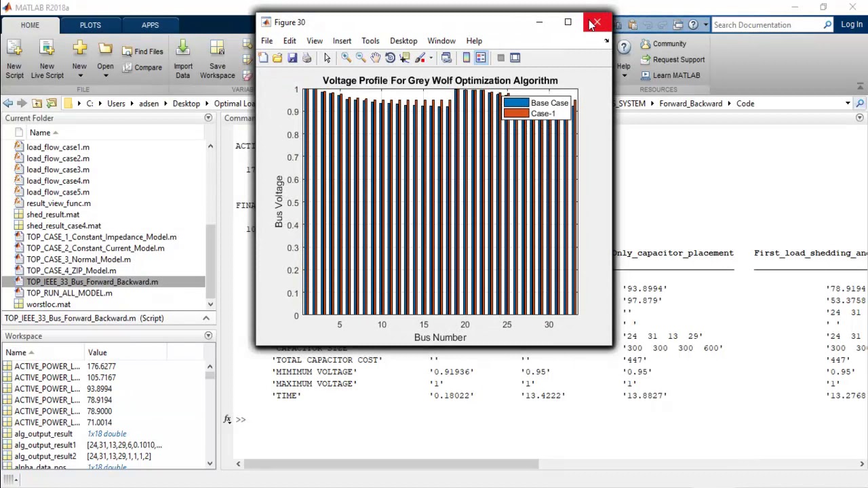The width and height of the screenshot is (868, 488).
Task: Open the New dropdown in the ribbon
Action: 79,60
